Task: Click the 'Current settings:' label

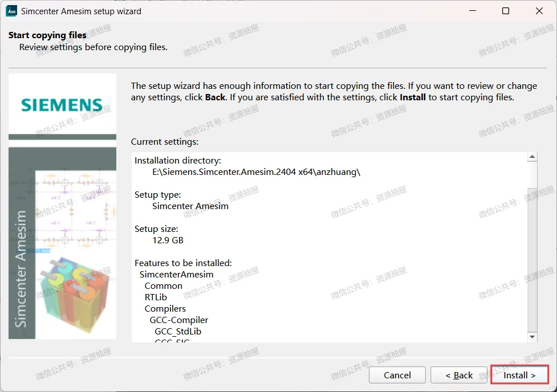Action: (x=164, y=142)
